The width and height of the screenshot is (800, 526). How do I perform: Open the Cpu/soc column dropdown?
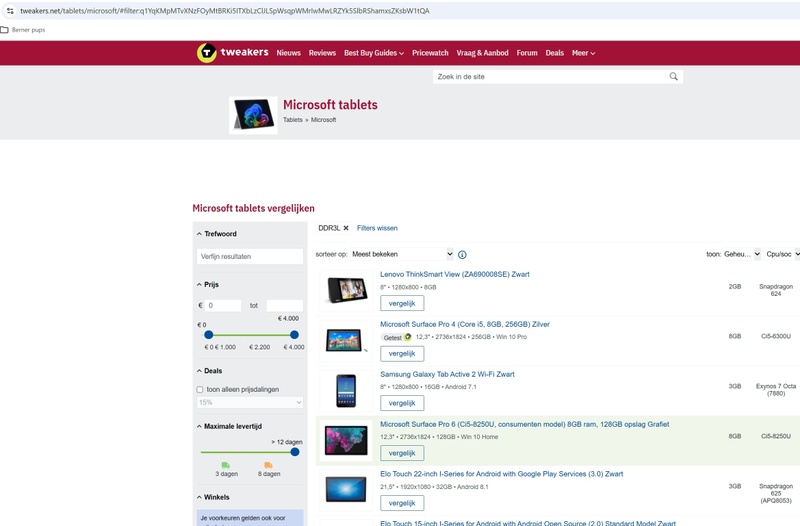pos(782,254)
